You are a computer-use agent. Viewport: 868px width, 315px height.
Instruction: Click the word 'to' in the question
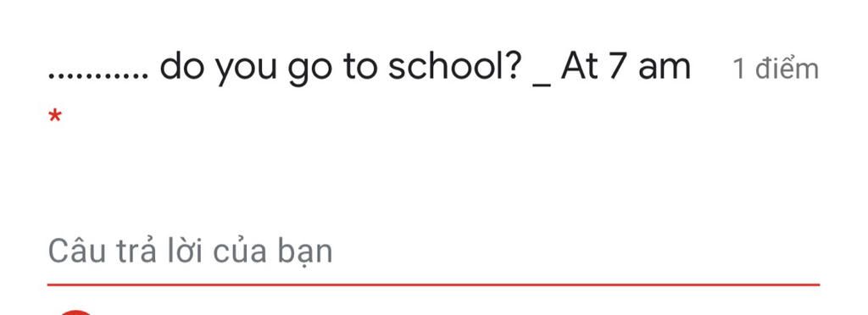(361, 68)
